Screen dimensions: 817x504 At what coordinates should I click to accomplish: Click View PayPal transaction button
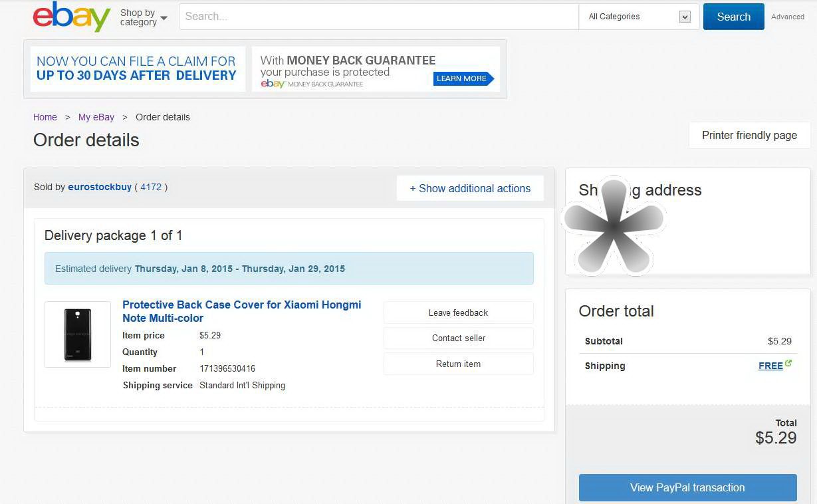tap(687, 487)
